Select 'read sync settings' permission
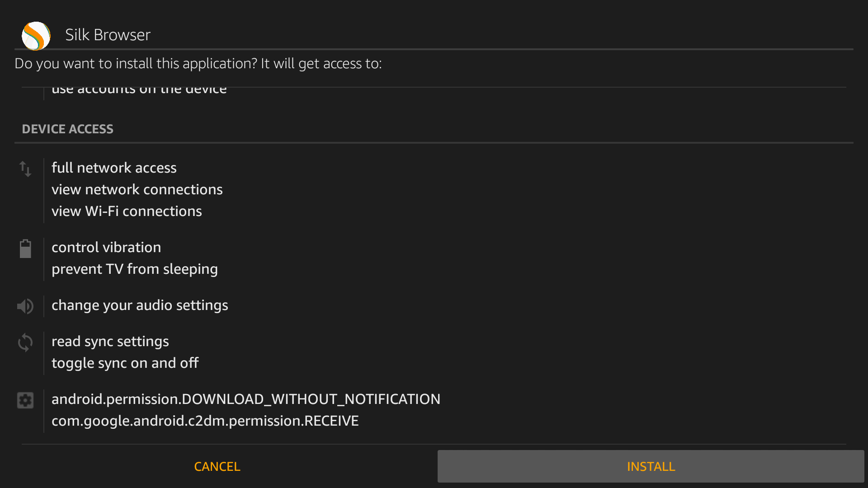The image size is (868, 488). click(110, 341)
